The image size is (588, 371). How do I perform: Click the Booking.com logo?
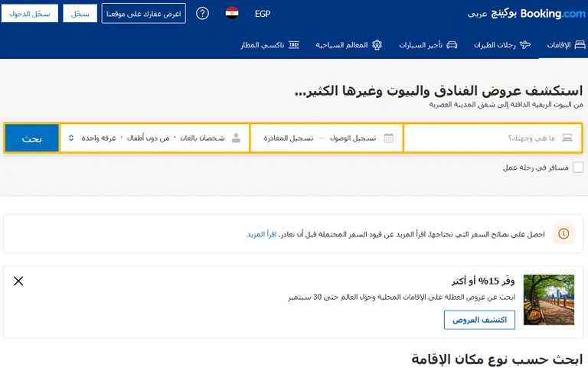tap(553, 14)
